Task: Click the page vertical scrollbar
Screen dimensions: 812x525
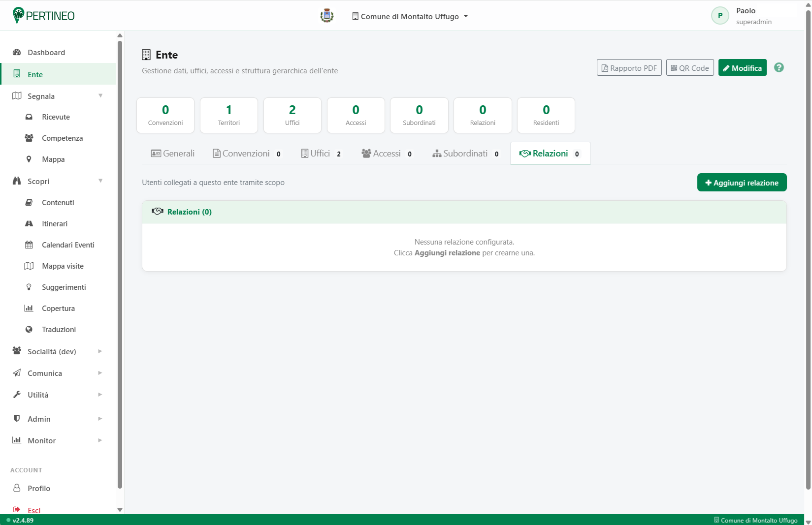Action: point(808,250)
